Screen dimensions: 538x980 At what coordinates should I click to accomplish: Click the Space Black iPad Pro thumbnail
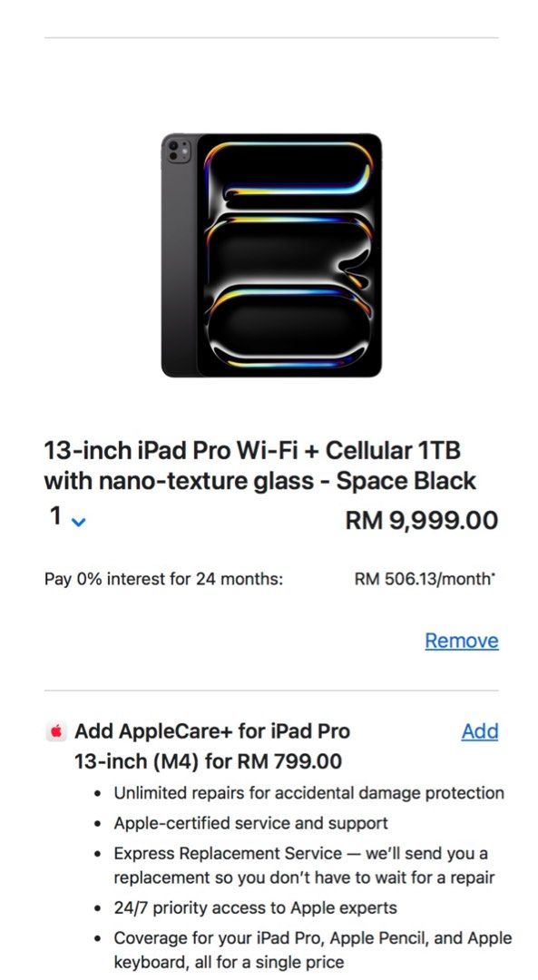coord(269,257)
